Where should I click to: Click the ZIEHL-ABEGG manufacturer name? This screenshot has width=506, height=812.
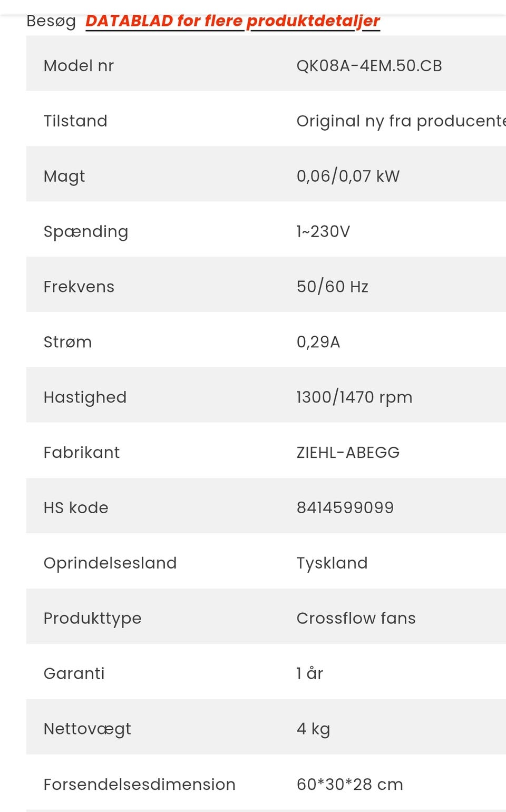coord(348,453)
